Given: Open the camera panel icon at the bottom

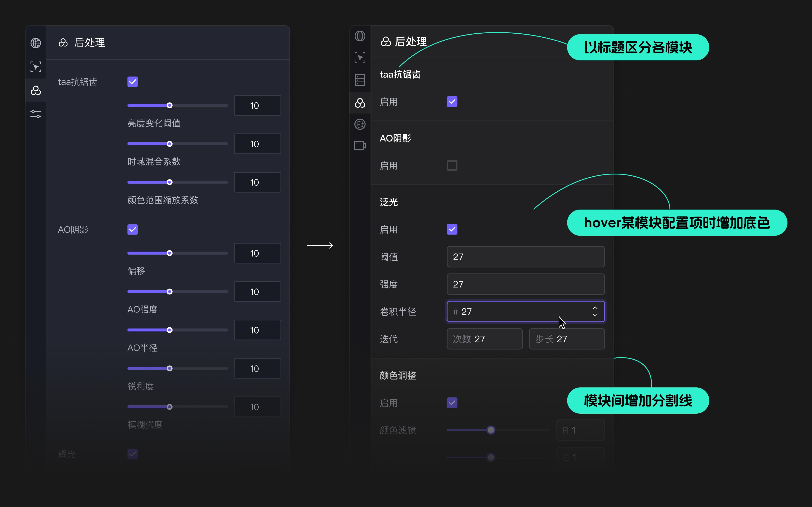Looking at the screenshot, I should pos(360,146).
